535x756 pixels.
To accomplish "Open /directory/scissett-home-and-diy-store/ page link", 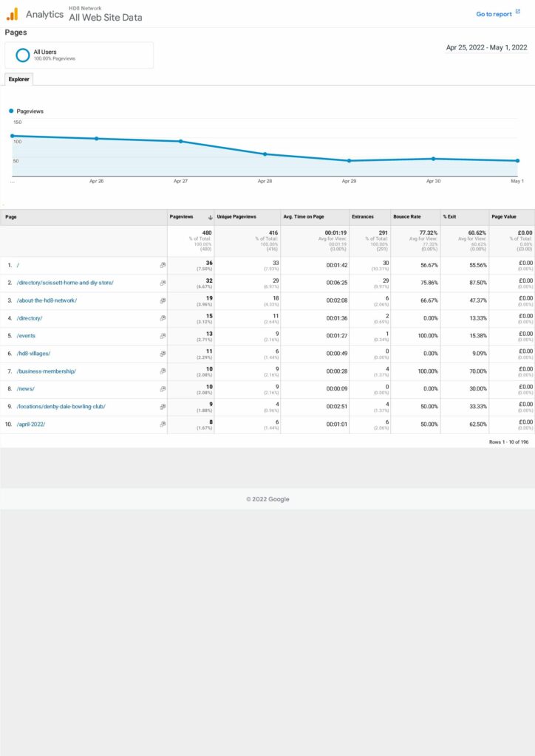I will pos(65,283).
